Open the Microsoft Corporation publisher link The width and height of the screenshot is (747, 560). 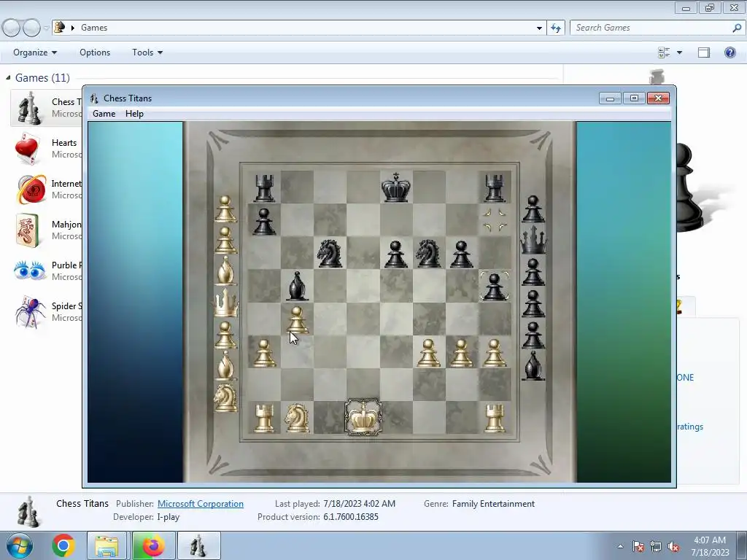[x=201, y=504]
